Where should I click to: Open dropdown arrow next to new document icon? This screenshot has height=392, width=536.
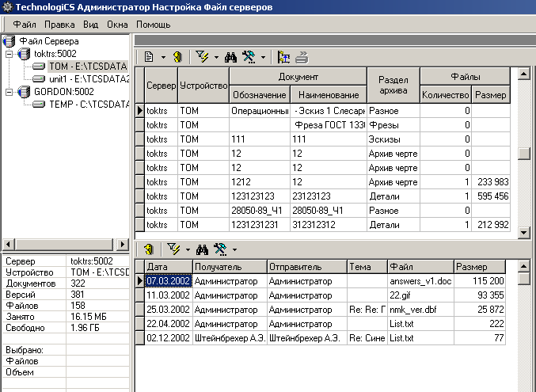(x=163, y=57)
